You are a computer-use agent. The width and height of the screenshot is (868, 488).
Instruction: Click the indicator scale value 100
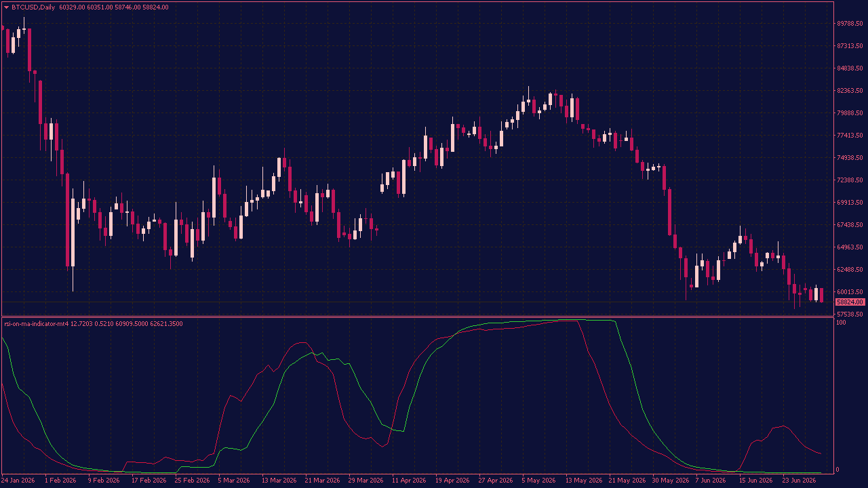pos(841,323)
